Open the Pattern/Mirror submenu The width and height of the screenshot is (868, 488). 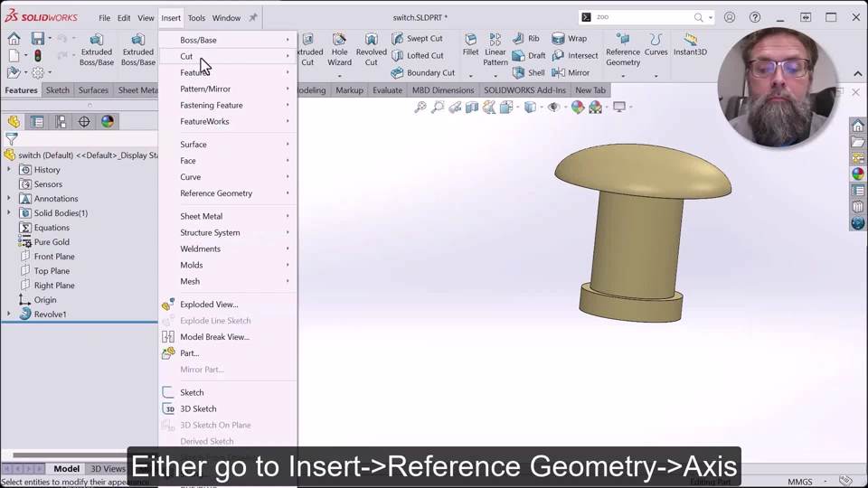pyautogui.click(x=228, y=89)
